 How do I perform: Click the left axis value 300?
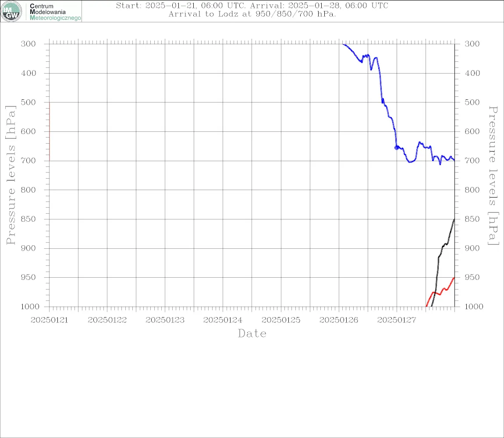[x=28, y=44]
